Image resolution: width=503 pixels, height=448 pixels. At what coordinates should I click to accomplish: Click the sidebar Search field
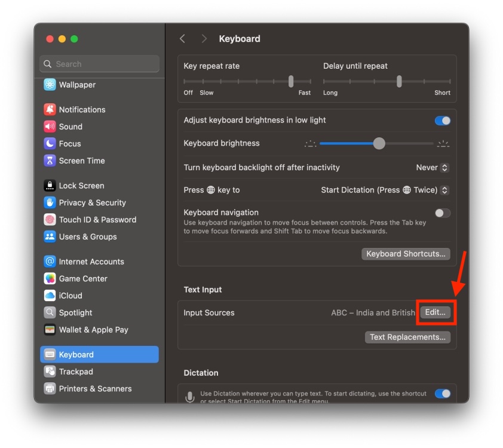(x=99, y=64)
